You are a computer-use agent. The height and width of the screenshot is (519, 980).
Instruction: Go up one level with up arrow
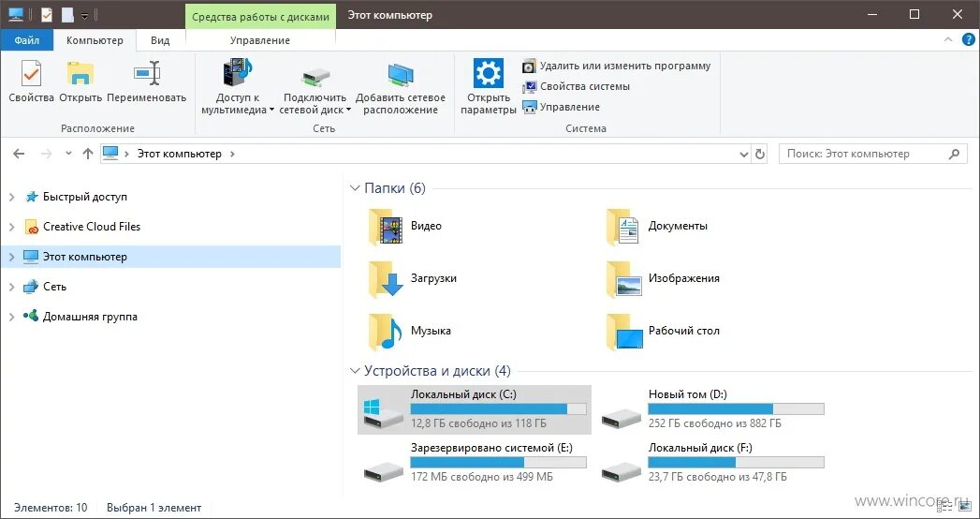(x=87, y=154)
